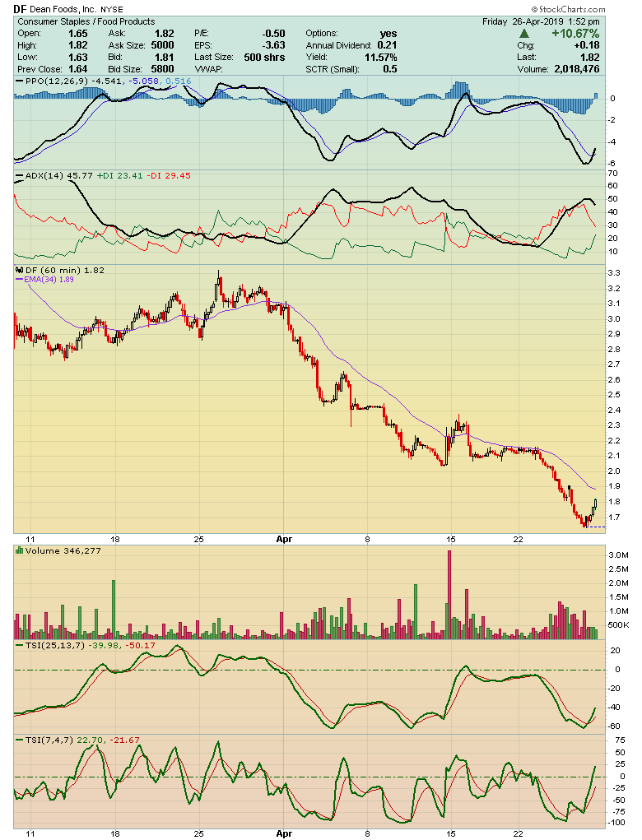Click the EMA(34) 1.89 legend label

click(49, 279)
